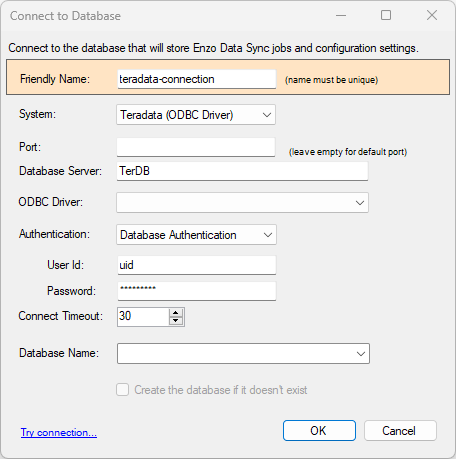Open the Authentication dropdown
The height and width of the screenshot is (459, 456).
(196, 235)
